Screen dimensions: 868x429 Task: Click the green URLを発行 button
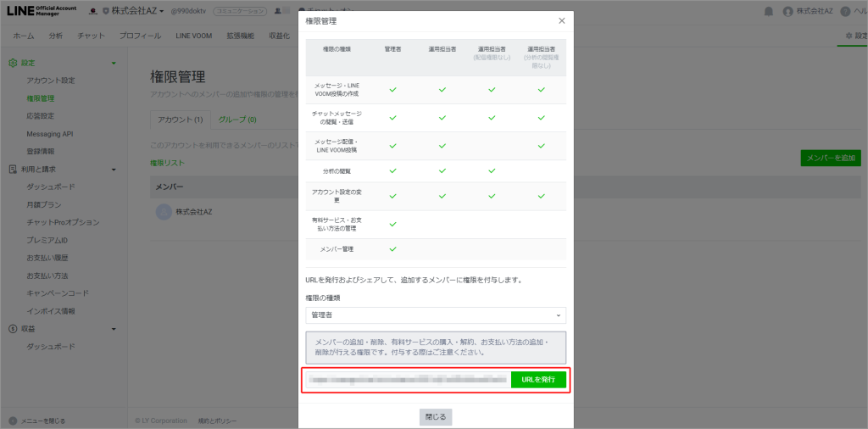[x=538, y=380]
